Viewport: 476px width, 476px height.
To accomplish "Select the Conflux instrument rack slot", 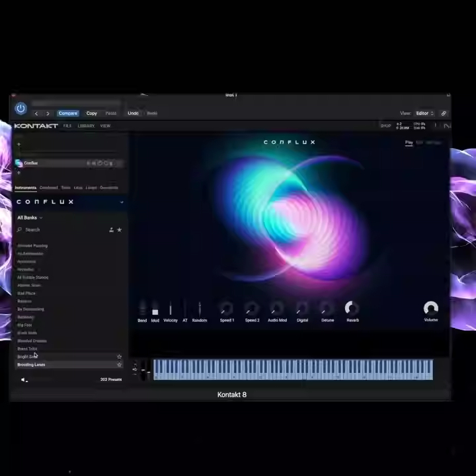I will [69, 163].
